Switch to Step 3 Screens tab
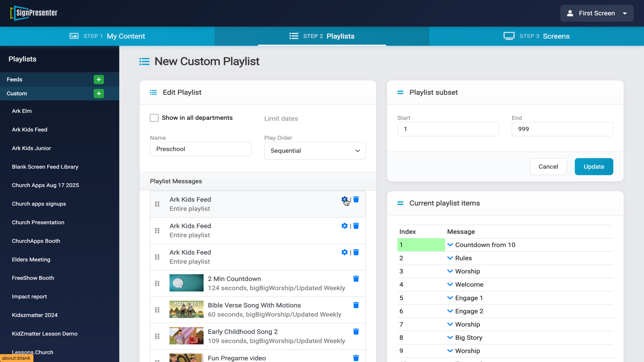Viewport: 644px width, 362px height. pos(536,36)
